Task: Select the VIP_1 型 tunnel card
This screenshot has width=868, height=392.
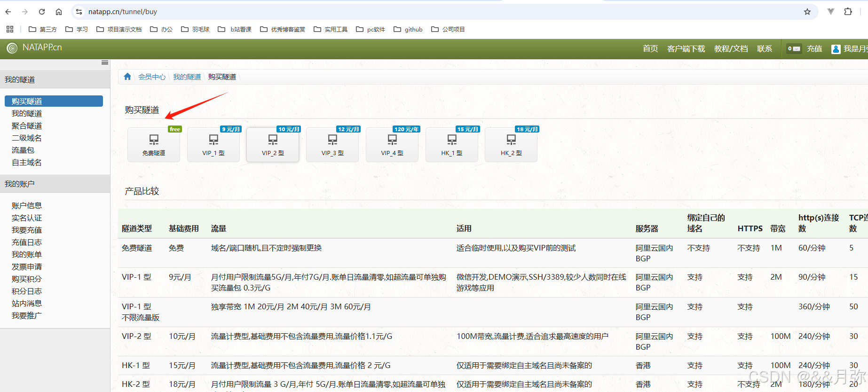Action: click(213, 145)
